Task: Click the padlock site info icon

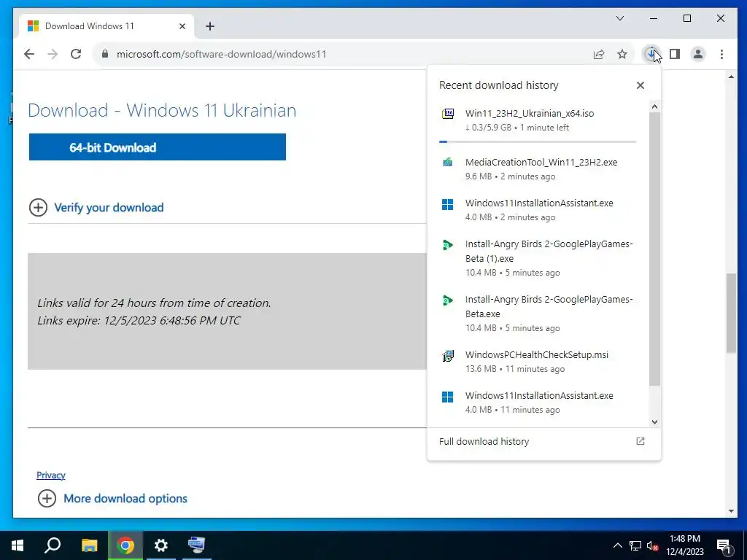Action: (x=105, y=54)
